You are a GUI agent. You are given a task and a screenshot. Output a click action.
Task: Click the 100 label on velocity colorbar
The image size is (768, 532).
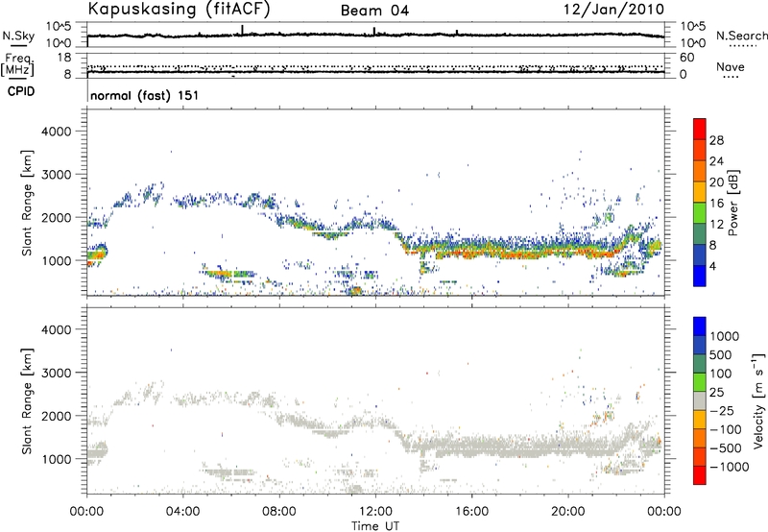pos(721,374)
